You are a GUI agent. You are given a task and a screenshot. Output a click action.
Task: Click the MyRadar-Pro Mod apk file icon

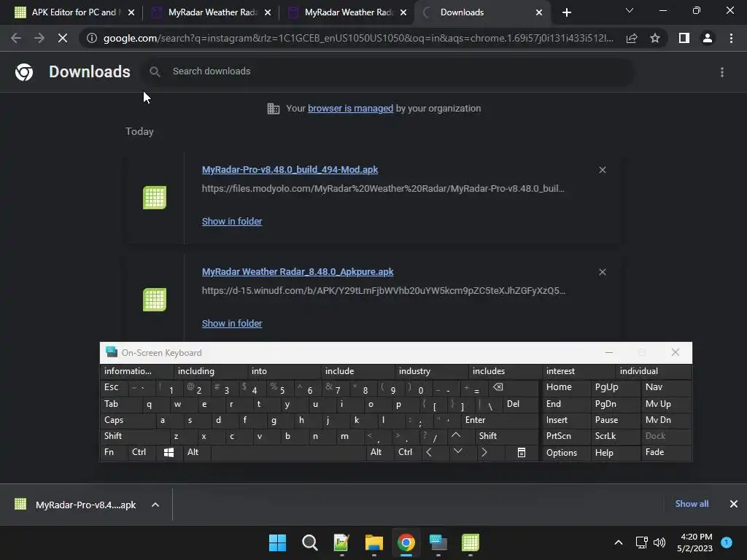point(155,197)
